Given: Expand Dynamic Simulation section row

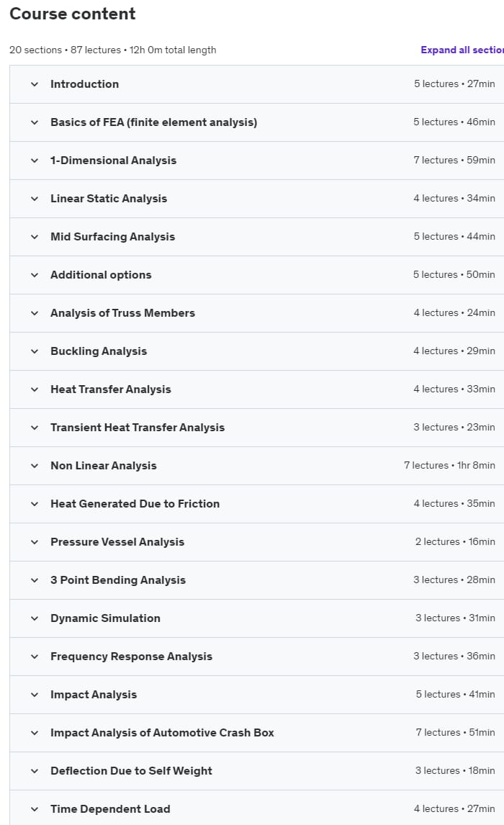Looking at the screenshot, I should tap(257, 618).
